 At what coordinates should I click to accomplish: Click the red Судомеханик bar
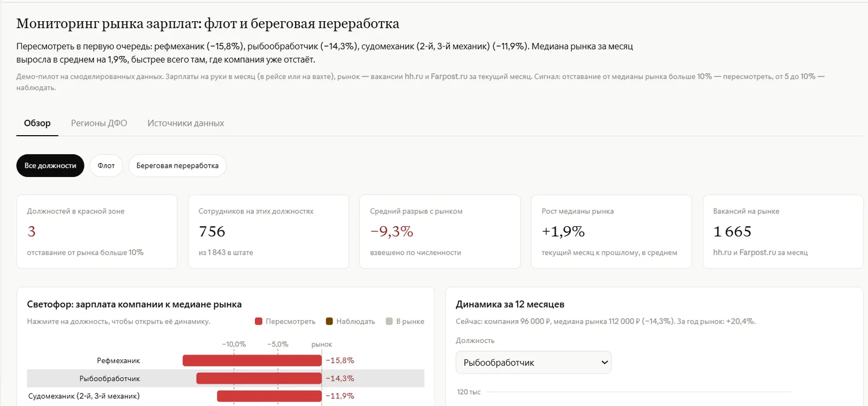coord(269,396)
